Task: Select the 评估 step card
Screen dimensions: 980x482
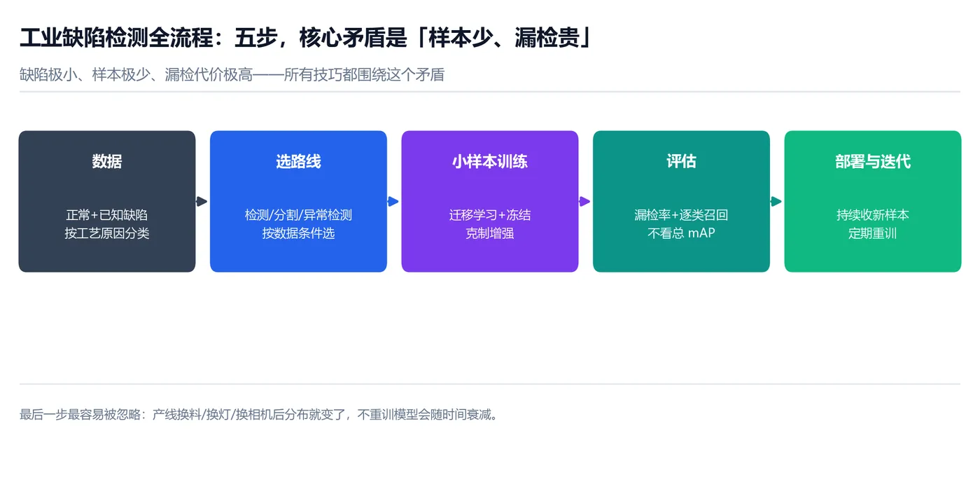Action: point(681,201)
